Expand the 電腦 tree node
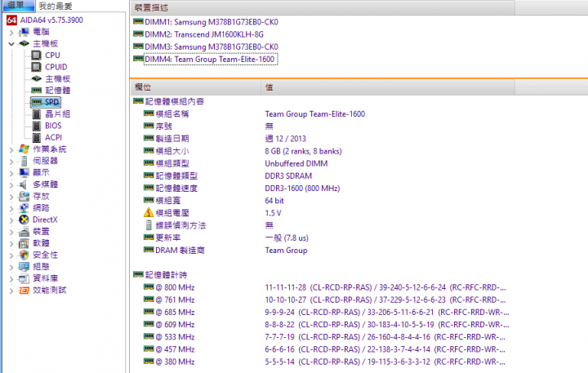This screenshot has width=588, height=373. [x=11, y=33]
